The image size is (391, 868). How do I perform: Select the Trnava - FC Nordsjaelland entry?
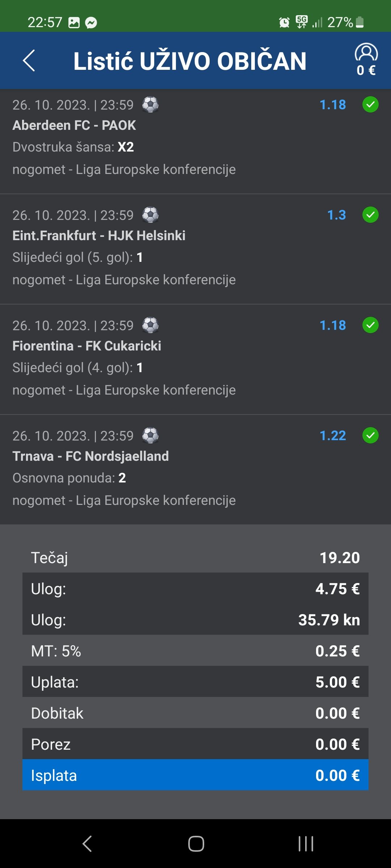pos(91,456)
